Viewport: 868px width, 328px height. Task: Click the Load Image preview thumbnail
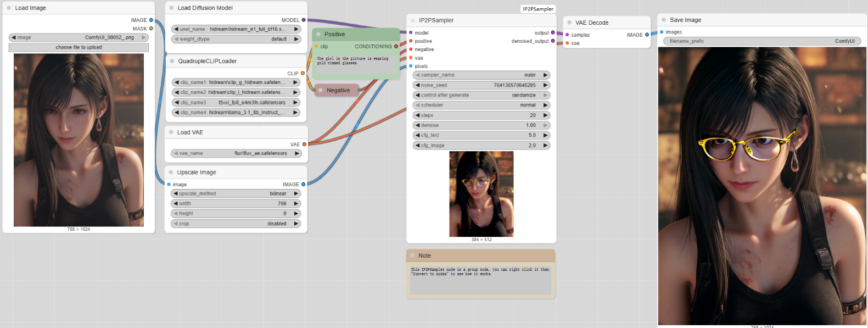tap(79, 140)
